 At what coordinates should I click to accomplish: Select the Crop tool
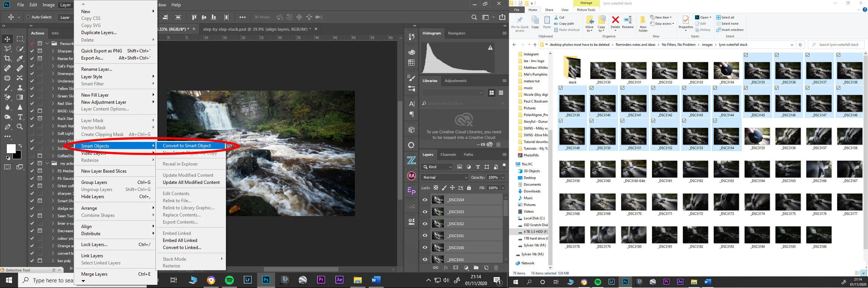pyautogui.click(x=7, y=58)
